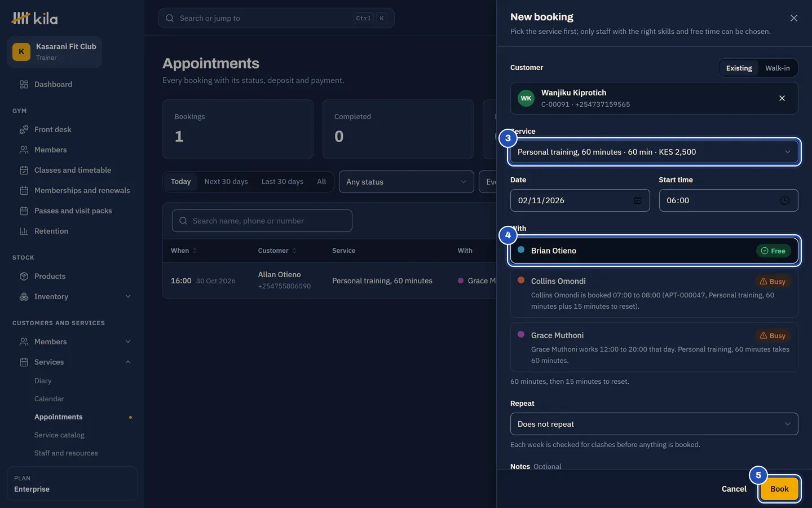
Task: Remove selected customer Wanjiku Kiprotich
Action: (782, 98)
